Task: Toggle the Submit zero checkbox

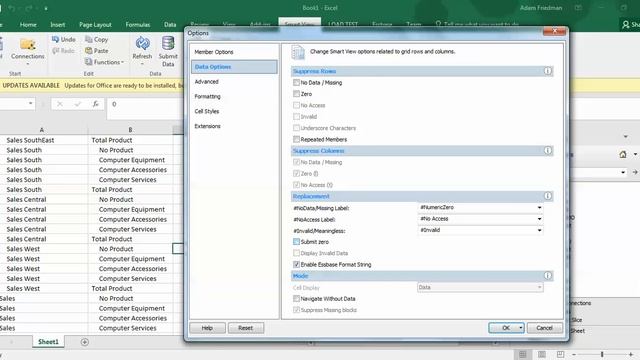Action: click(296, 242)
